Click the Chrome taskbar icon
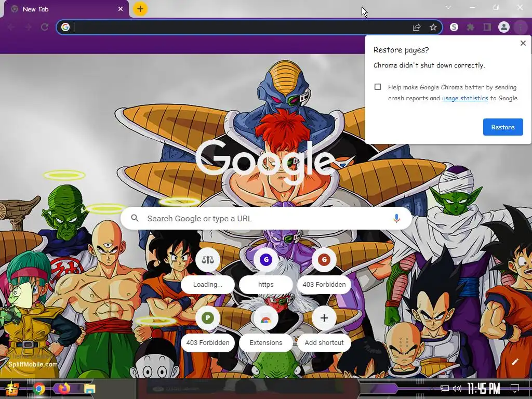The image size is (532, 399). coord(38,389)
